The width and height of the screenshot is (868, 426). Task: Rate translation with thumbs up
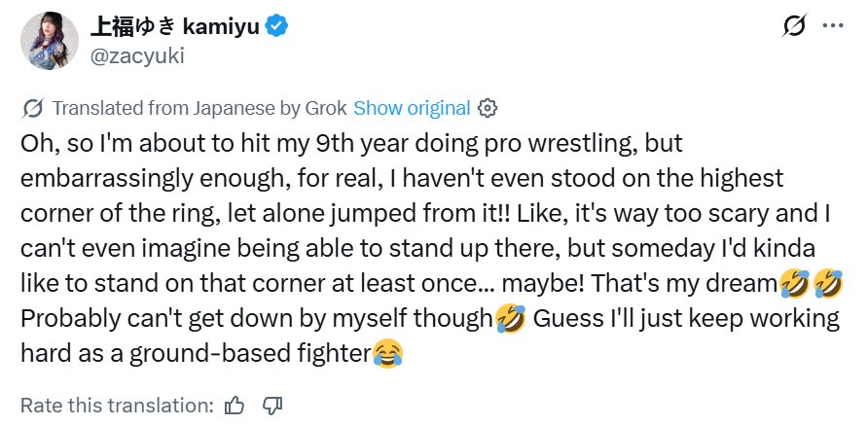click(235, 404)
